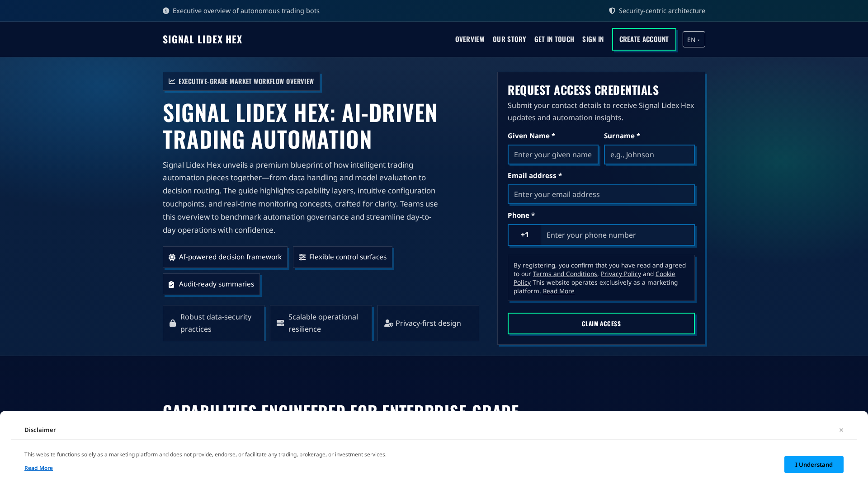Click Read More in registration notice

click(x=559, y=291)
